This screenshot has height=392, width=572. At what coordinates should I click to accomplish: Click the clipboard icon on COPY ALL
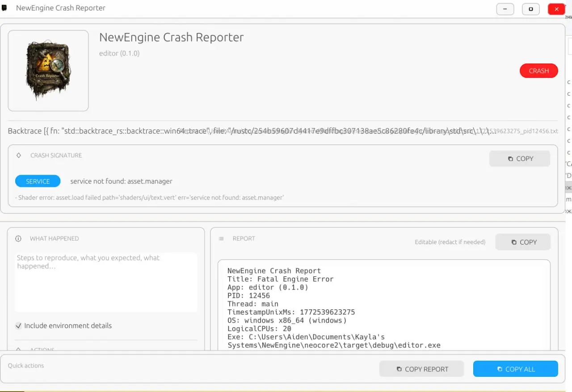point(499,369)
